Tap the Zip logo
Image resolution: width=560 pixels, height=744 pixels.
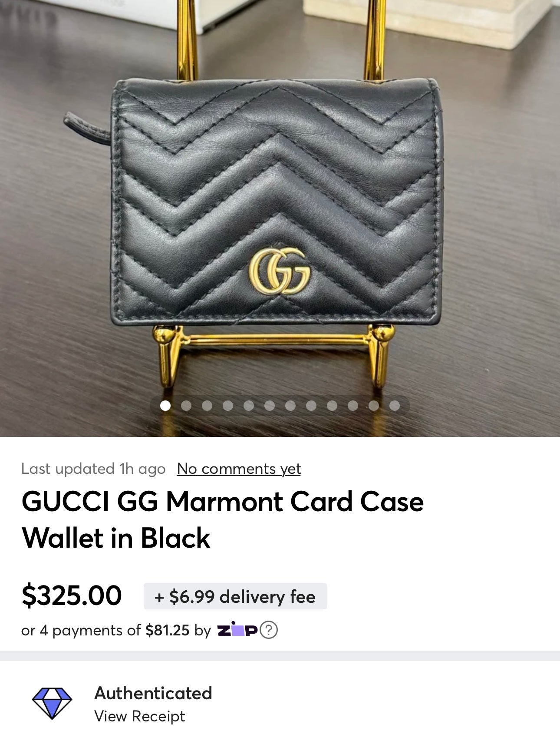pos(237,630)
